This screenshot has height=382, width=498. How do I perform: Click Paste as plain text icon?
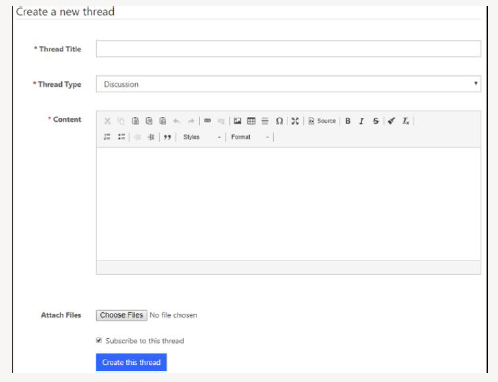point(149,121)
